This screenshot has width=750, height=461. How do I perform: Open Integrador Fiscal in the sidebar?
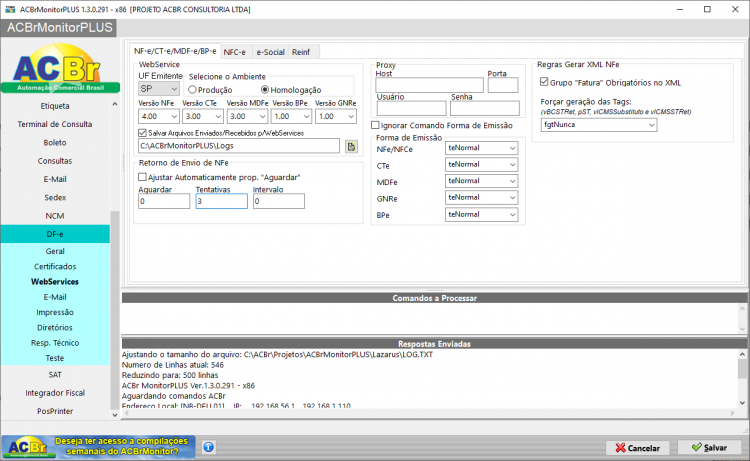point(55,393)
